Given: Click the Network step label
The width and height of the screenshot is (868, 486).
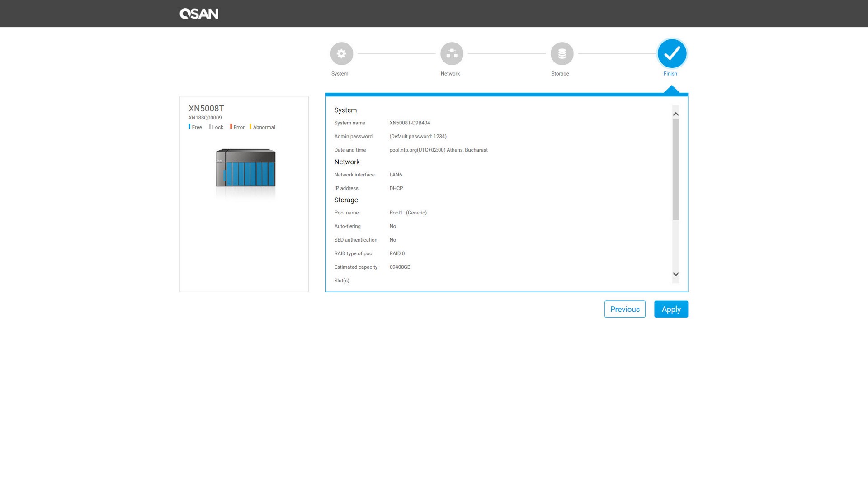Looking at the screenshot, I should pos(450,74).
